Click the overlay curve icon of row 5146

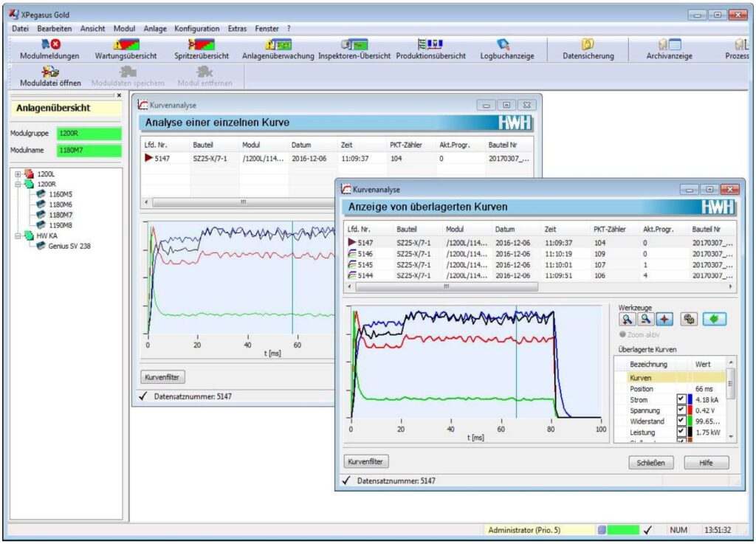(x=352, y=253)
